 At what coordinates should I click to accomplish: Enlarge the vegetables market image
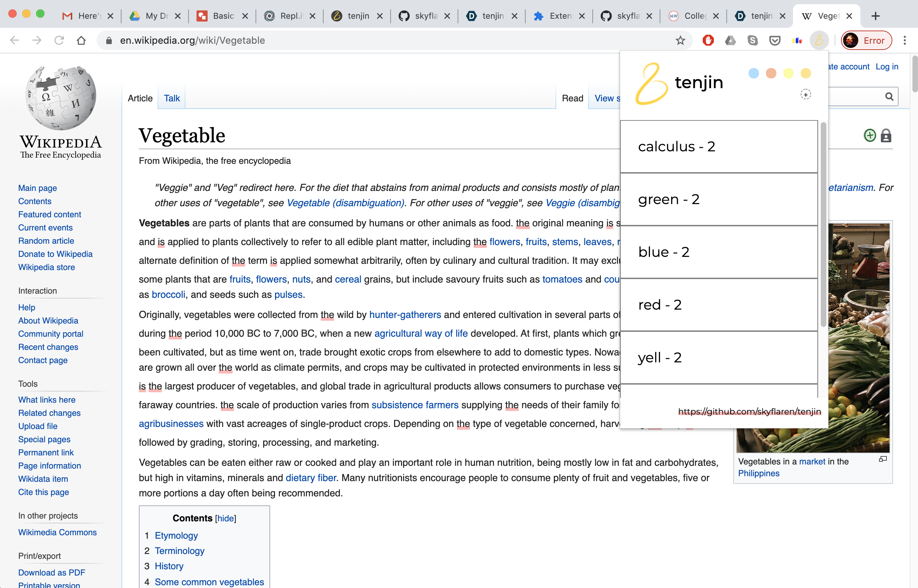(883, 459)
